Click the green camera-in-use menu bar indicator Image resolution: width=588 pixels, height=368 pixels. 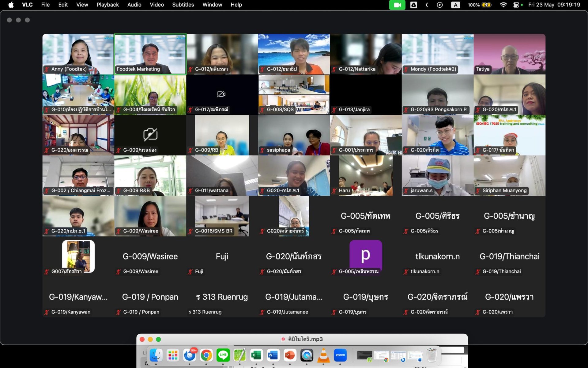pos(397,5)
